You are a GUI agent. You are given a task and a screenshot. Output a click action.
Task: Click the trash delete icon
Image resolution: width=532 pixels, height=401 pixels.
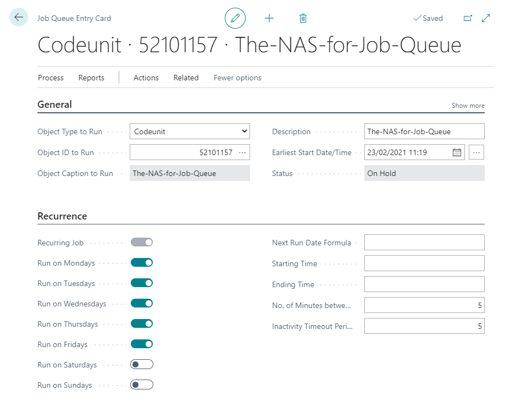[x=303, y=18]
